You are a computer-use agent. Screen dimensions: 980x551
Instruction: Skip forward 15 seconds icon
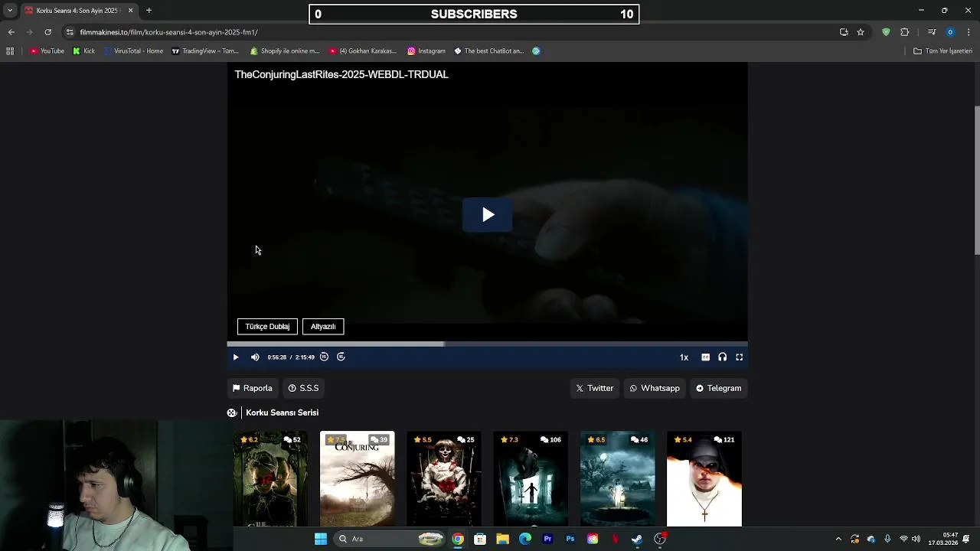coord(341,357)
